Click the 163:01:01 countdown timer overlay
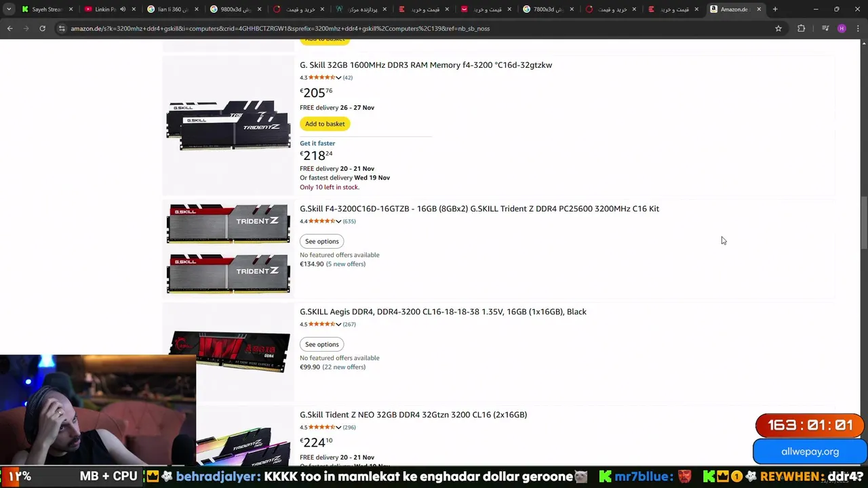The image size is (868, 488). (810, 426)
